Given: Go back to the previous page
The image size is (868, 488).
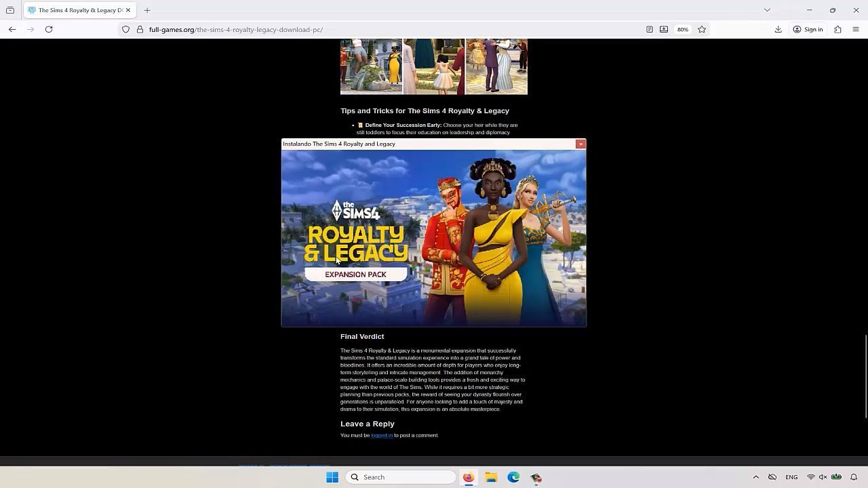Looking at the screenshot, I should point(12,29).
